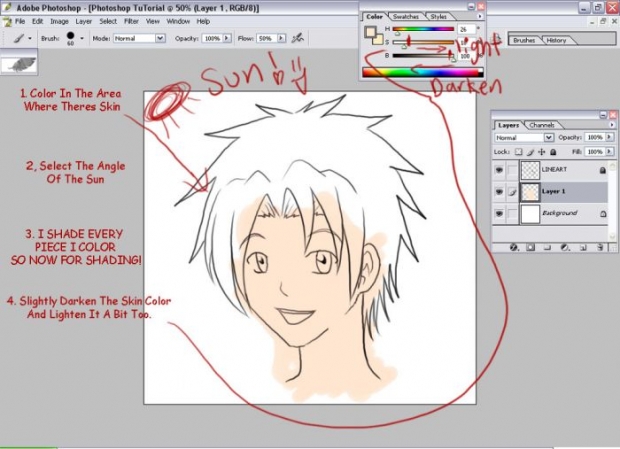Click padlock icon on Background layer

(x=603, y=214)
